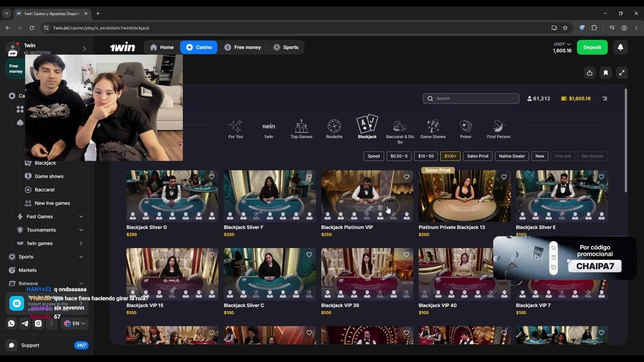Click the browser reload icon
The image size is (644, 362).
click(32, 28)
